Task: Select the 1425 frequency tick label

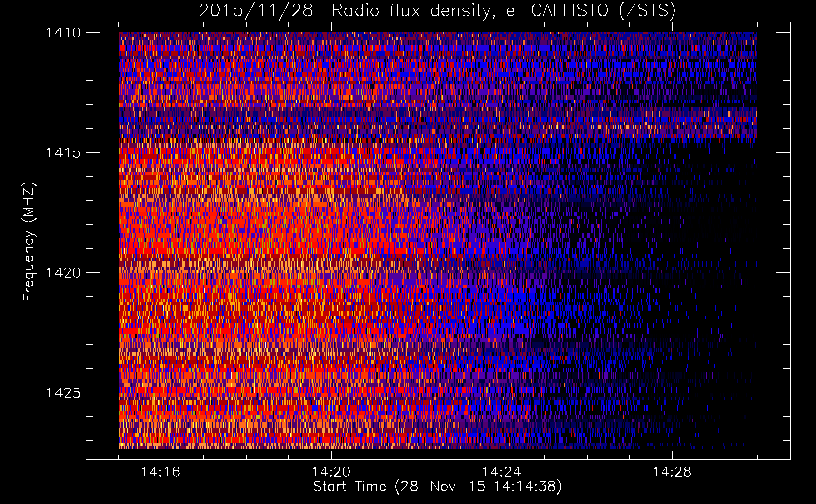Action: 63,393
